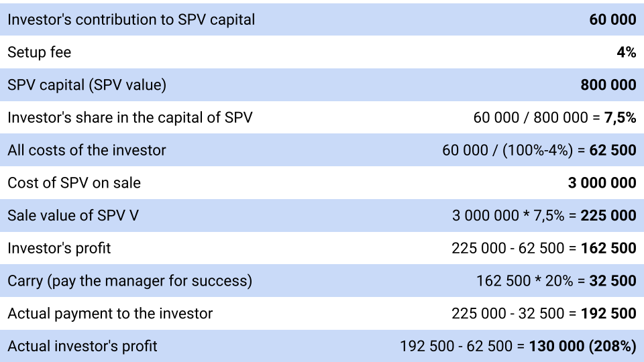The width and height of the screenshot is (644, 362).
Task: Click the "Investor's contribution to SPV capital" label
Action: click(x=131, y=19)
